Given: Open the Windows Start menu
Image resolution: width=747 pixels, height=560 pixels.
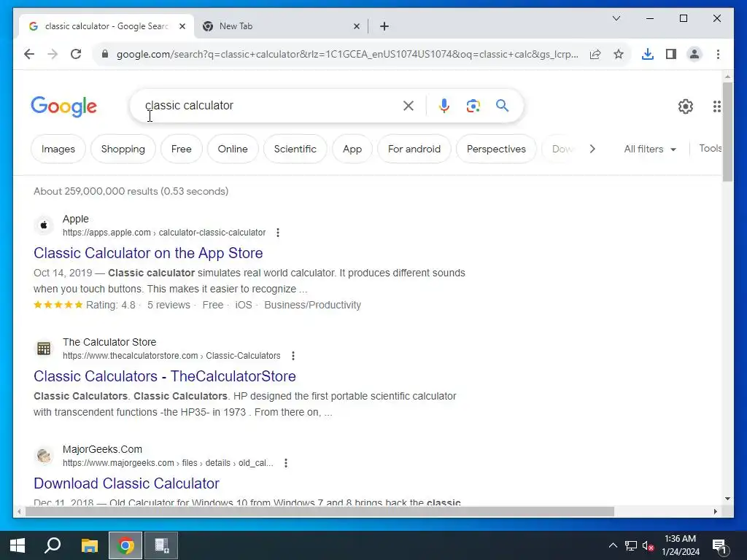Looking at the screenshot, I should [x=18, y=545].
